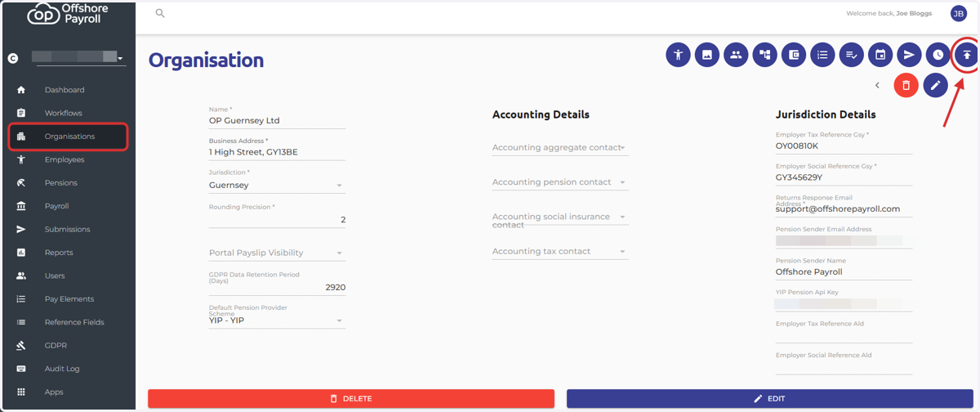
Task: Click the hierarchy tree round icon
Action: point(765,55)
